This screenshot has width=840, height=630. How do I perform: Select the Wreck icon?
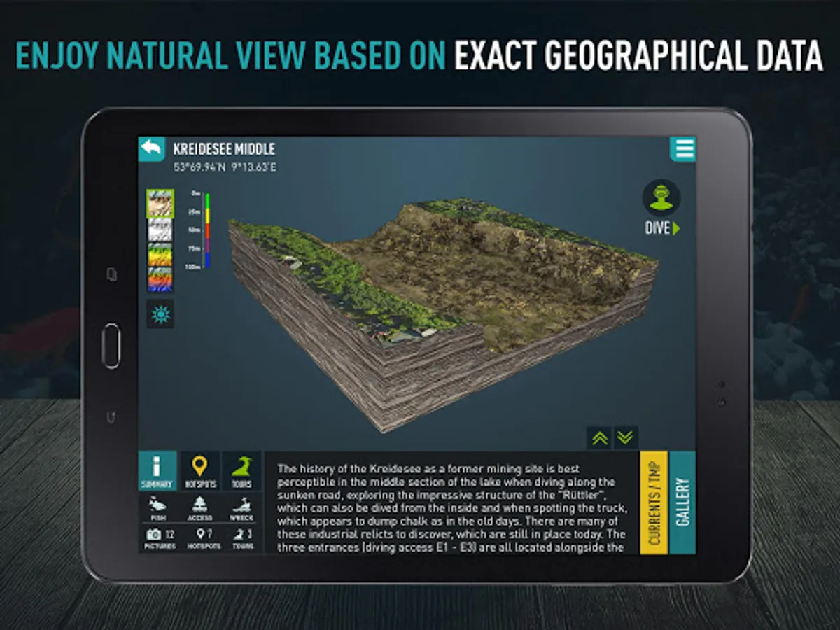[242, 509]
